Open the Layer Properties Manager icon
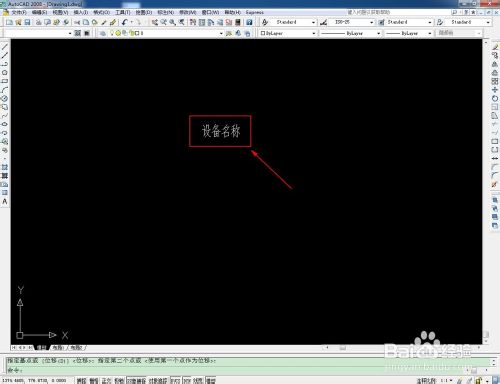The image size is (500, 384). pos(103,33)
